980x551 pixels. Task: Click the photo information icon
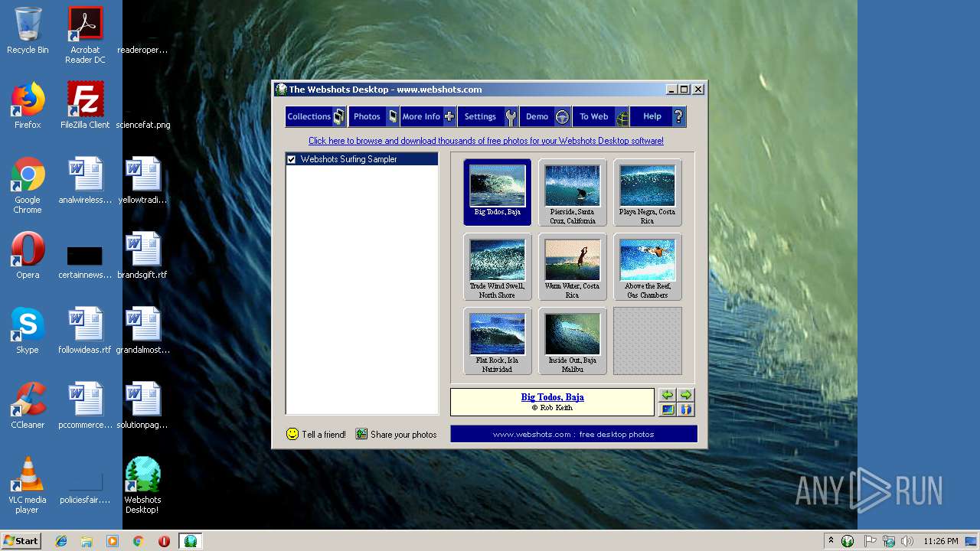(x=686, y=409)
